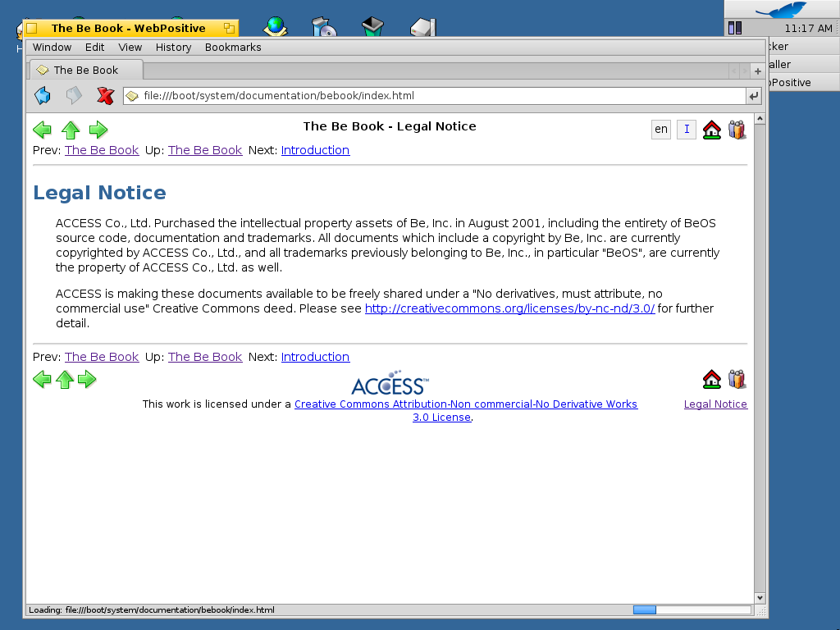Select 'The Be Book' browser tab
The image size is (840, 630).
coord(86,71)
